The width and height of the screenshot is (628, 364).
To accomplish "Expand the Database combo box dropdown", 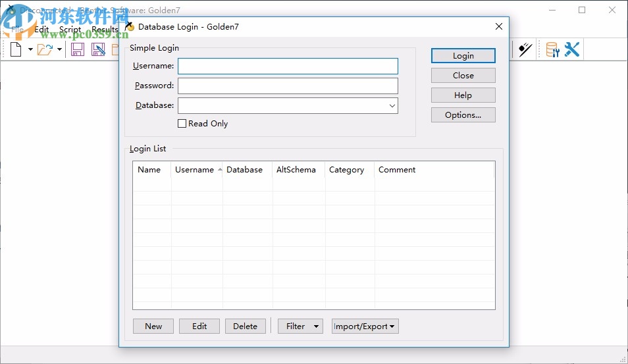I will point(392,105).
